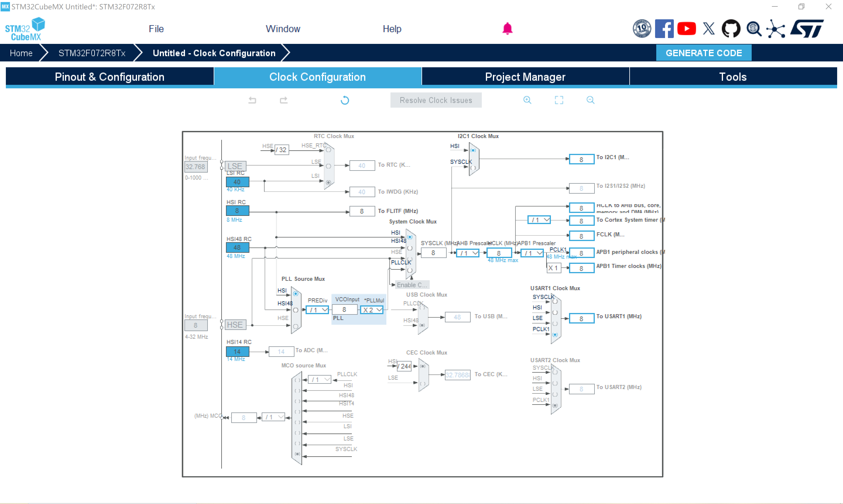Open the GitHub icon link
Viewport: 843px width, 504px height.
pos(731,29)
